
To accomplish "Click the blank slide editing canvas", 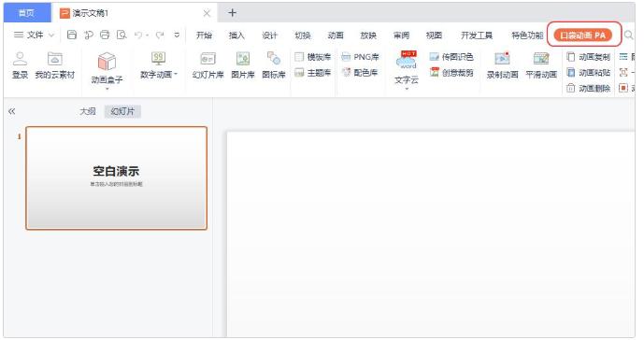I will point(431,234).
